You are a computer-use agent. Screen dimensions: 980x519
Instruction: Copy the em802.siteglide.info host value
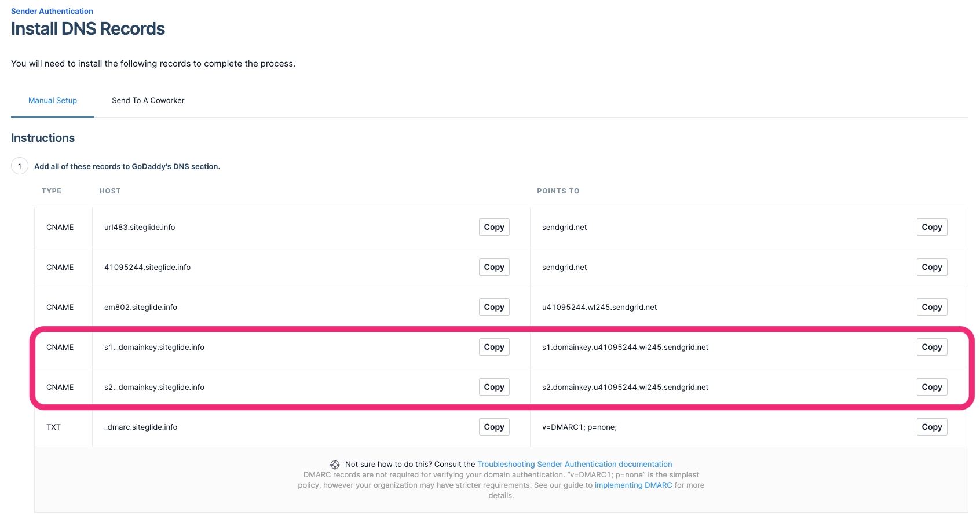pos(493,307)
